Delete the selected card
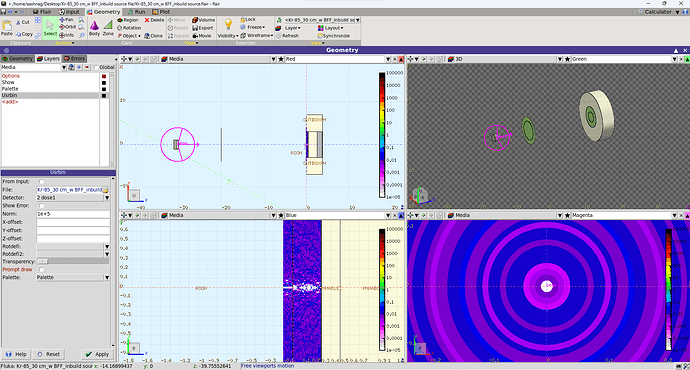 154,20
